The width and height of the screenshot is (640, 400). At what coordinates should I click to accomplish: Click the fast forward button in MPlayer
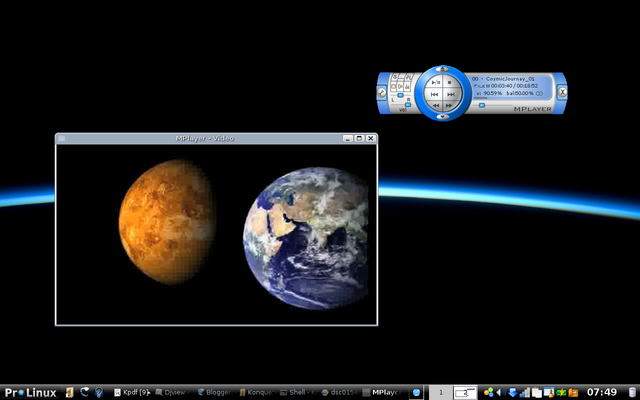(449, 103)
